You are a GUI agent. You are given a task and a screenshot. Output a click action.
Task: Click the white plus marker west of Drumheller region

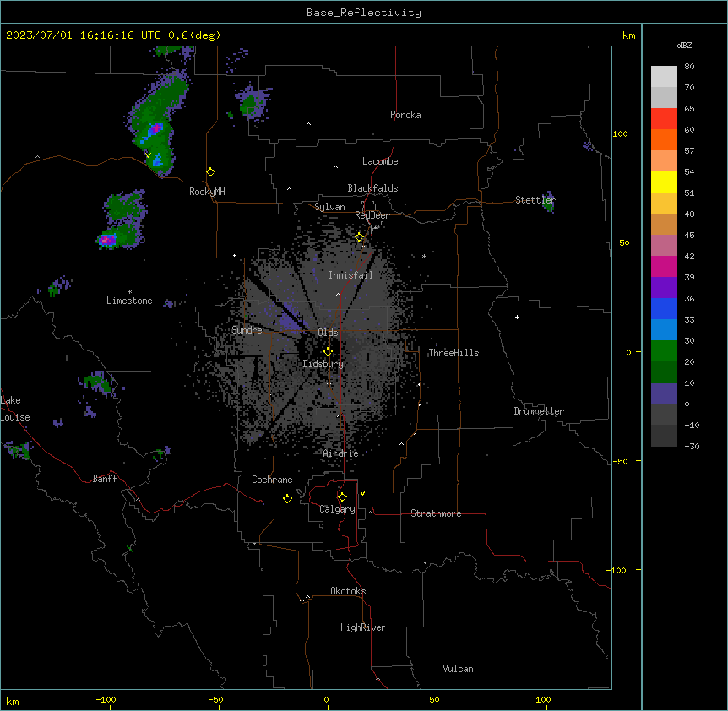coord(517,317)
